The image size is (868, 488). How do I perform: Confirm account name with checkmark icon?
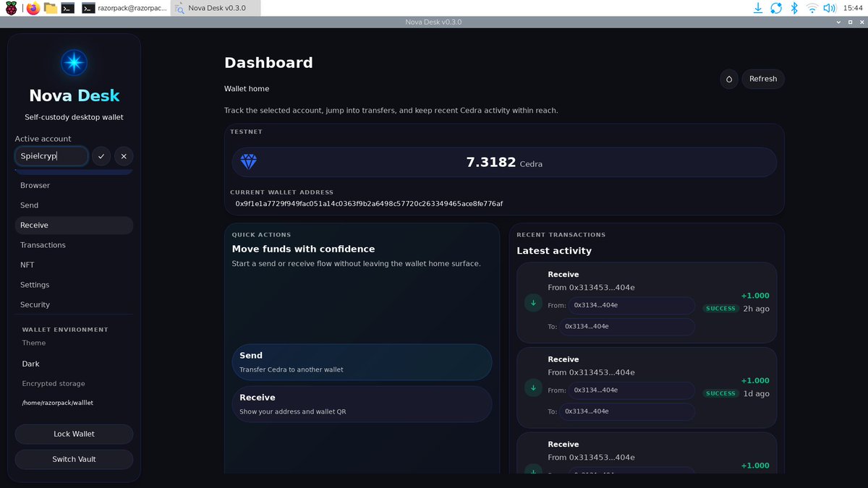pyautogui.click(x=101, y=156)
